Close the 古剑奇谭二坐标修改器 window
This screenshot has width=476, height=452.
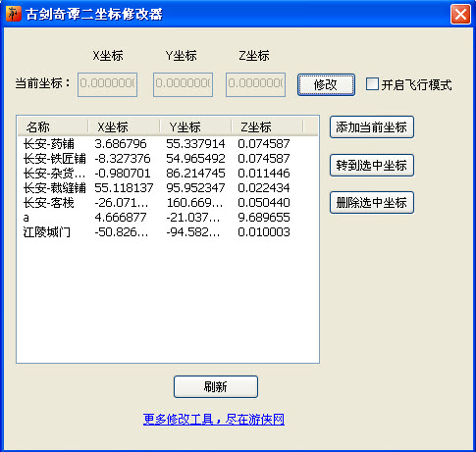pos(460,14)
